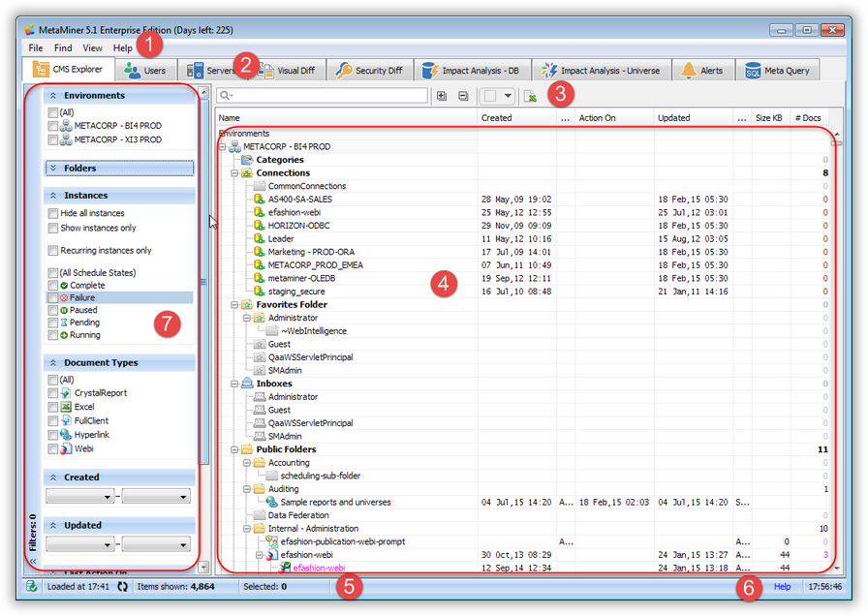Open the View menu
Screen dimensions: 868x616
coord(92,47)
